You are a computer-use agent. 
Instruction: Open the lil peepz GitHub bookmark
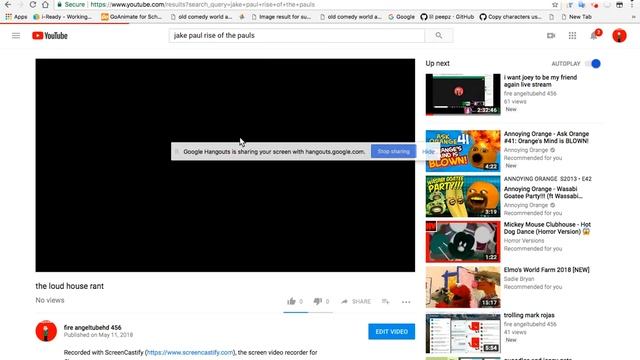point(447,17)
